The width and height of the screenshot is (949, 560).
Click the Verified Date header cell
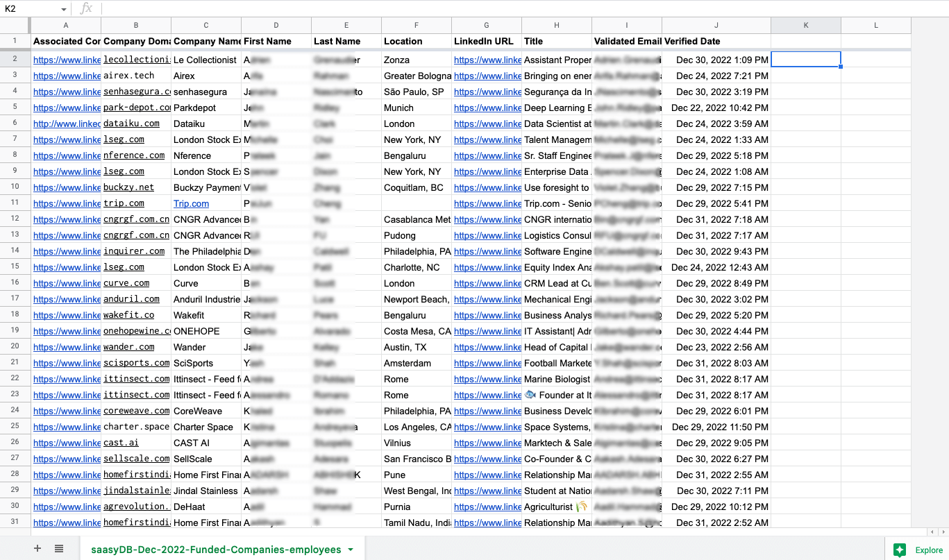coord(716,41)
